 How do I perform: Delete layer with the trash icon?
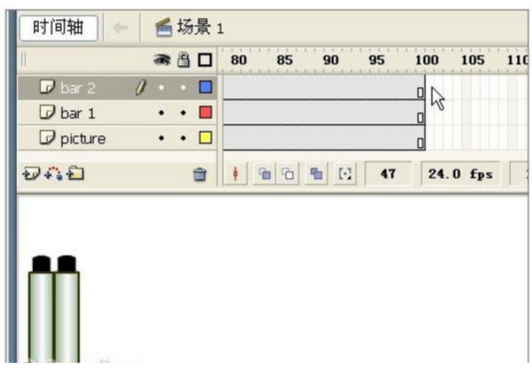[x=200, y=174]
